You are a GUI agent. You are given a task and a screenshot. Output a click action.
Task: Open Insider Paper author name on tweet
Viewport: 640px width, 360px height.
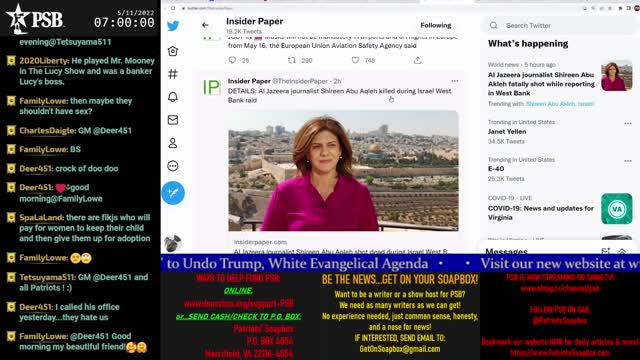pyautogui.click(x=249, y=81)
